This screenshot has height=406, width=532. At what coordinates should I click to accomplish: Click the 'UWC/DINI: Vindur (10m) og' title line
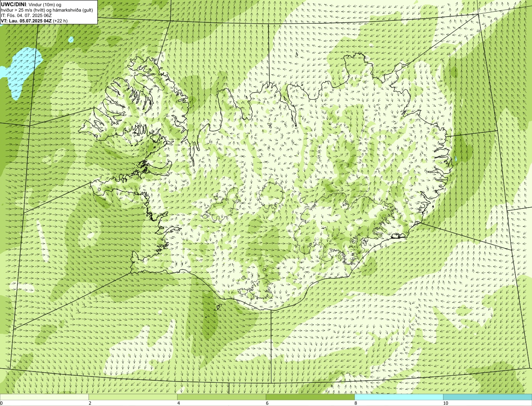point(31,4)
